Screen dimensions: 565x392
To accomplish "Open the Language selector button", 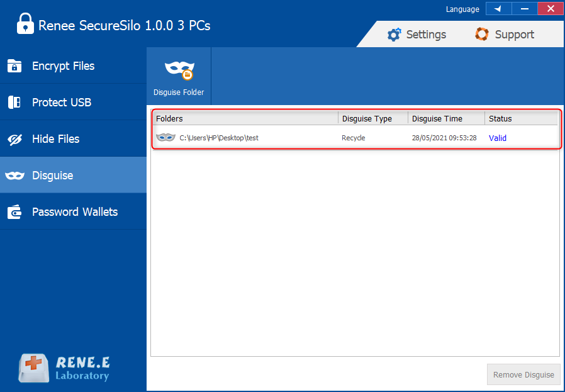I will pyautogui.click(x=498, y=9).
